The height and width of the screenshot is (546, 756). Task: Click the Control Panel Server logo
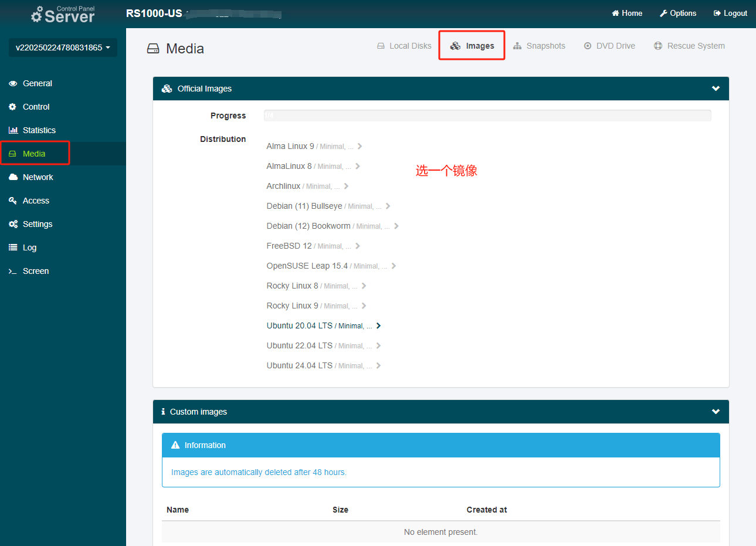(63, 14)
